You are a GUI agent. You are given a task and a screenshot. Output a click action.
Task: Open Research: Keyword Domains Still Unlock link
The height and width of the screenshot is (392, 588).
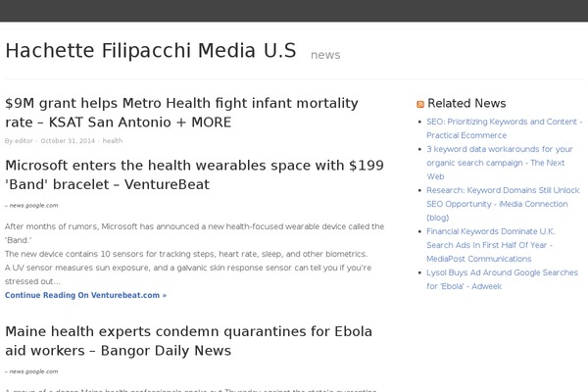[503, 204]
